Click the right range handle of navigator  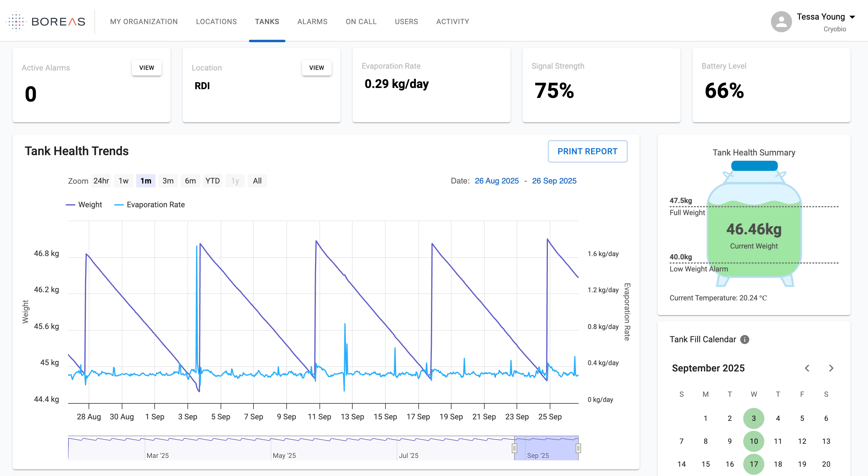(x=578, y=448)
